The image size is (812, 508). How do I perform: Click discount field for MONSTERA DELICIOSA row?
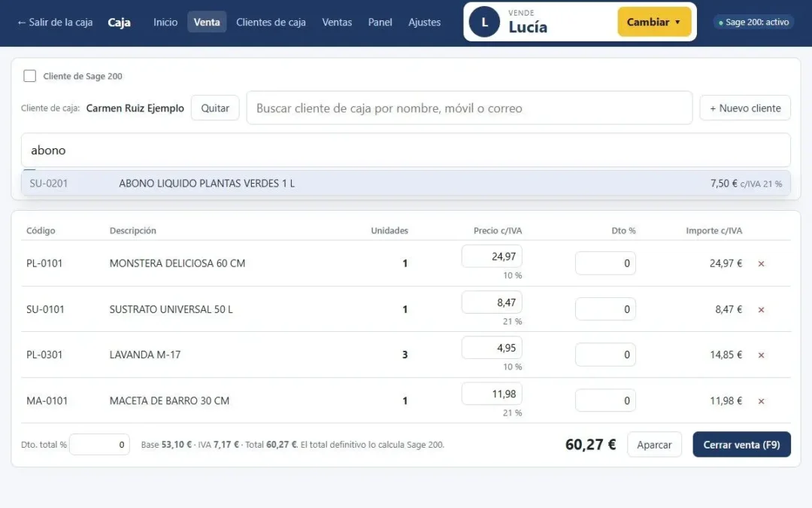[x=605, y=263]
